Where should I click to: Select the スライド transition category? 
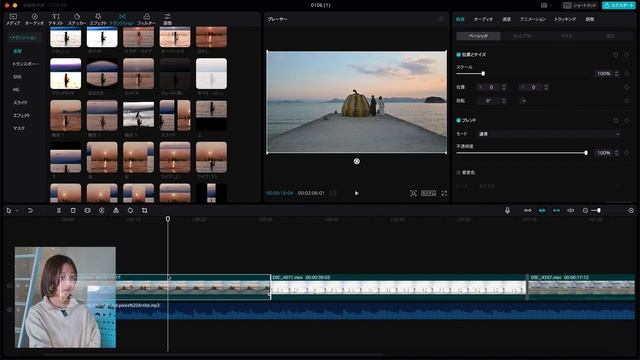click(20, 102)
